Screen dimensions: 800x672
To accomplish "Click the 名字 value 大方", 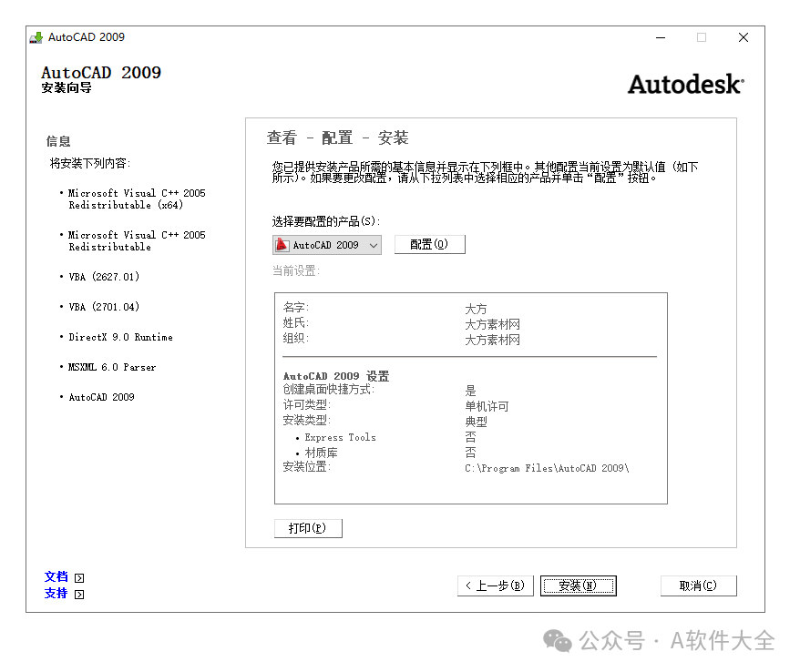I will pos(476,309).
